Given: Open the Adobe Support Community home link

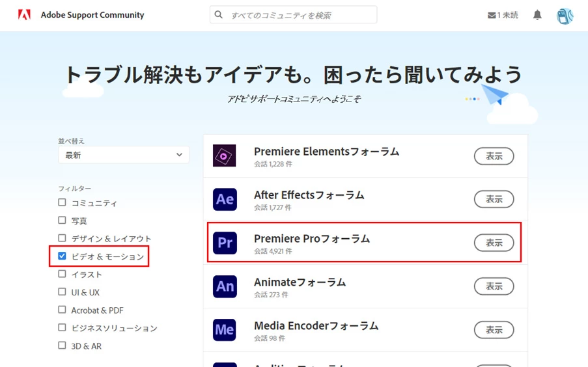Looking at the screenshot, I should coord(92,15).
